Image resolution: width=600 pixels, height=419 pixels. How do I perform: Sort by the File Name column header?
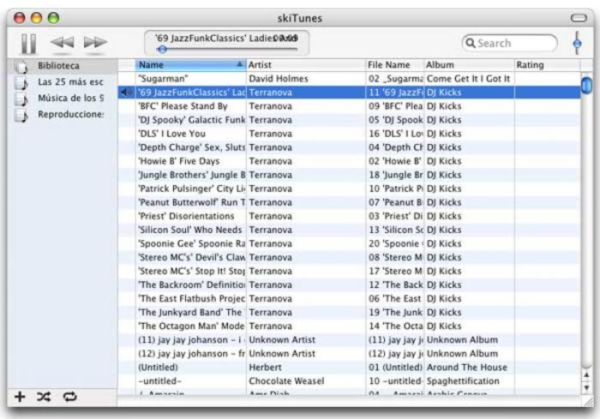(x=395, y=65)
